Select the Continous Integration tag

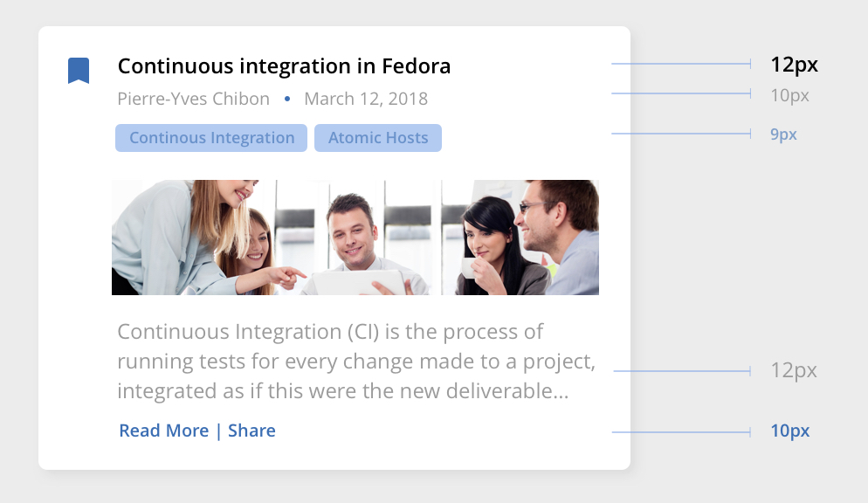point(211,138)
